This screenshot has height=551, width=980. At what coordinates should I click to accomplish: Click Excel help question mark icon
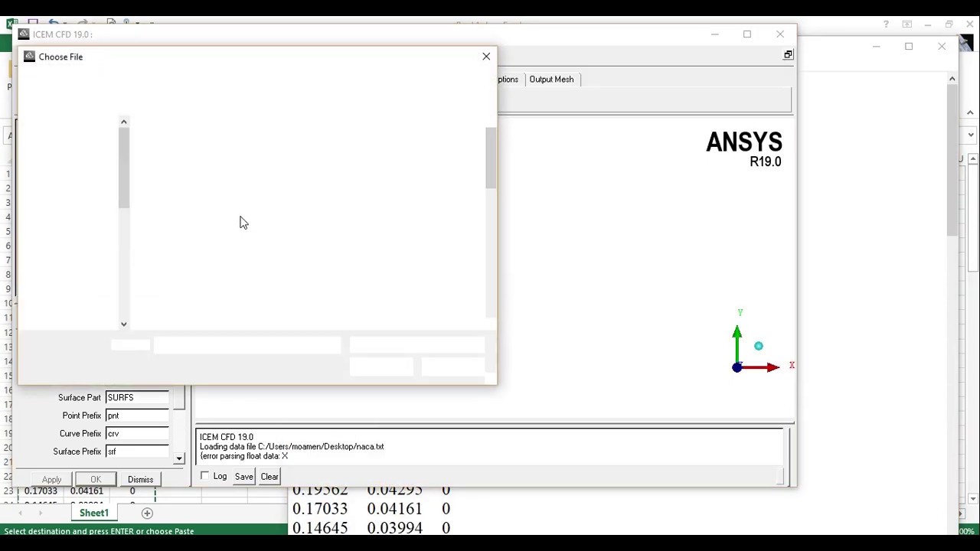[887, 24]
